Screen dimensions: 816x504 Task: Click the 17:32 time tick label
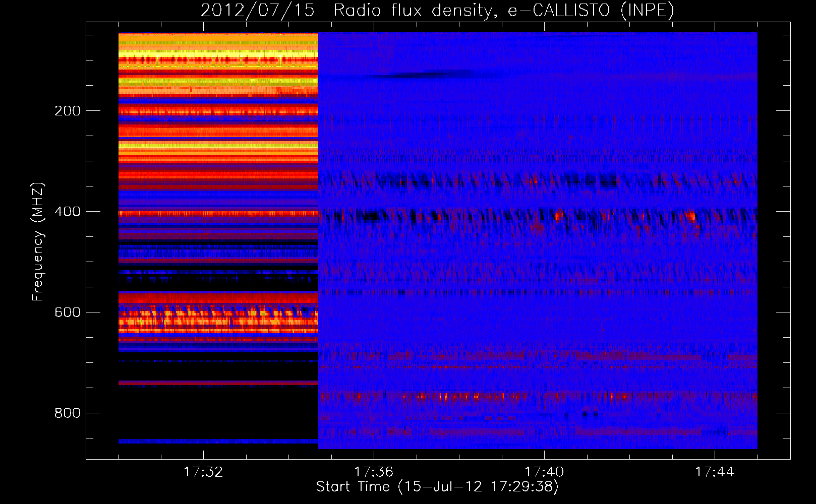tap(203, 472)
